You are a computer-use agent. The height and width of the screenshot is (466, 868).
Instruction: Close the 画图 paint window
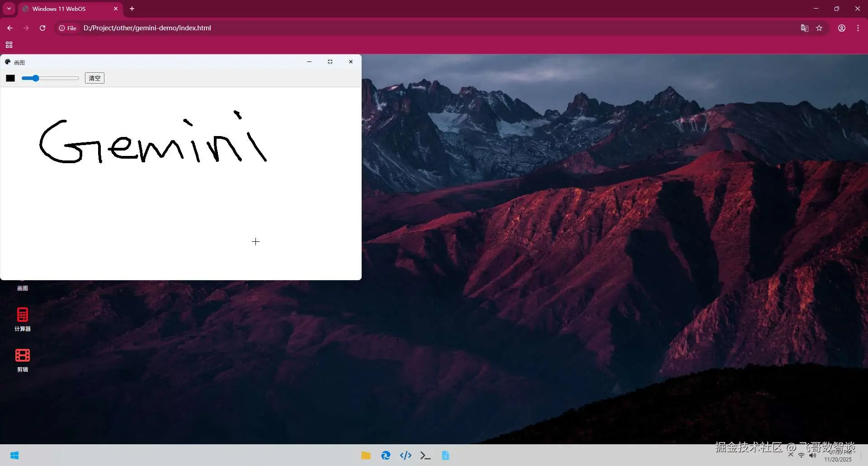pos(351,62)
